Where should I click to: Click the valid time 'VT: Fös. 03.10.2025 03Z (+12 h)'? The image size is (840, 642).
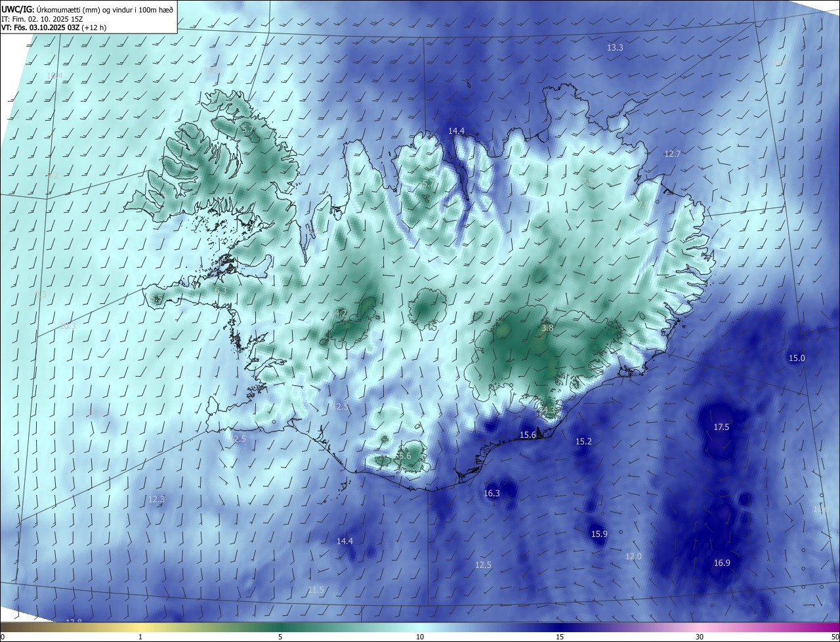[x=54, y=28]
